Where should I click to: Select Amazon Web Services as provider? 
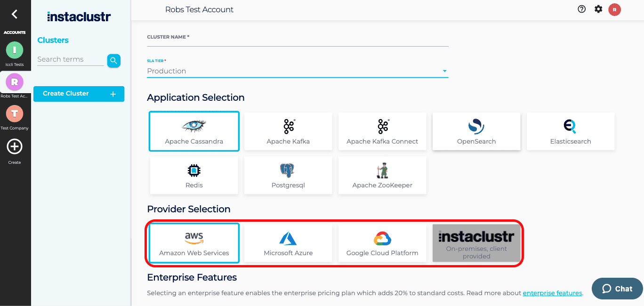194,243
